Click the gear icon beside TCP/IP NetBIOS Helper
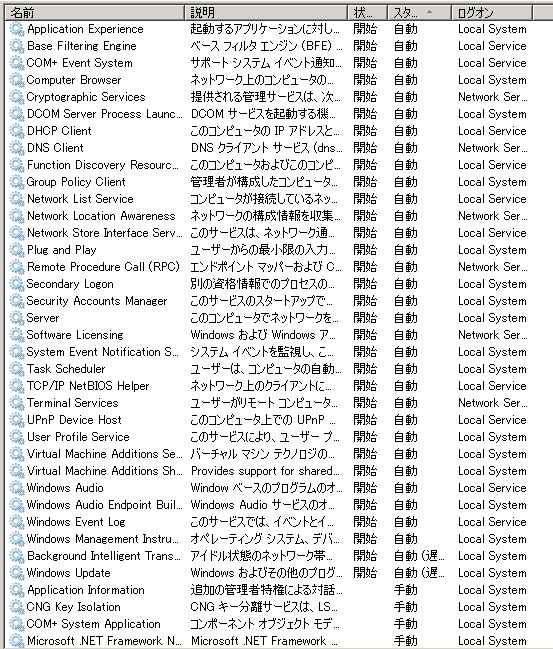Image resolution: width=553 pixels, height=649 pixels. (x=17, y=386)
